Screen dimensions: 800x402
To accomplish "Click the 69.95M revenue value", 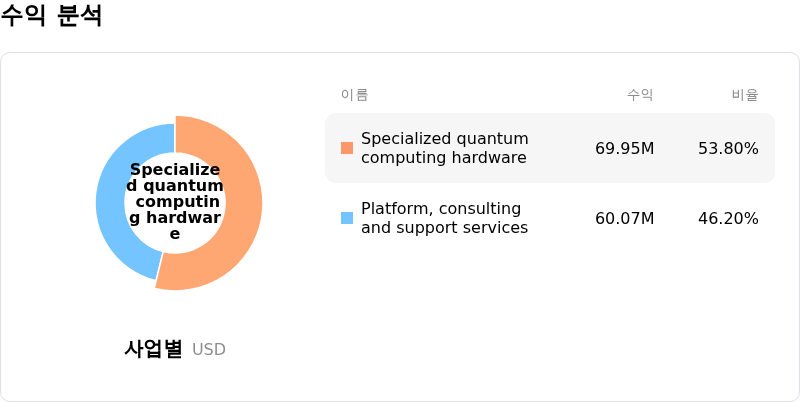I will pos(624,148).
